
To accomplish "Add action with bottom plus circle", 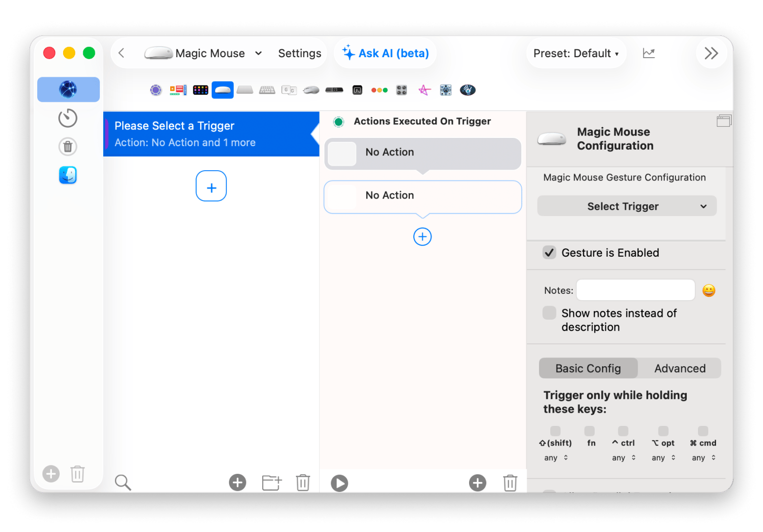I will [478, 483].
